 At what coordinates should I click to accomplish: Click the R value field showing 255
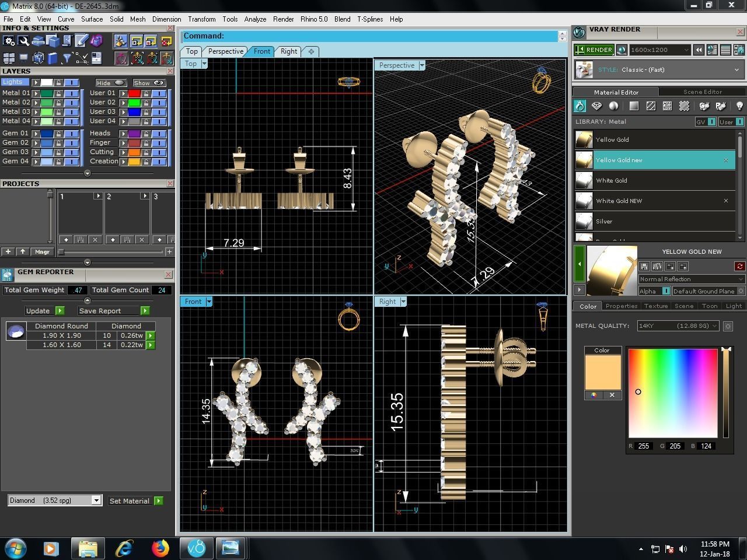(x=644, y=446)
